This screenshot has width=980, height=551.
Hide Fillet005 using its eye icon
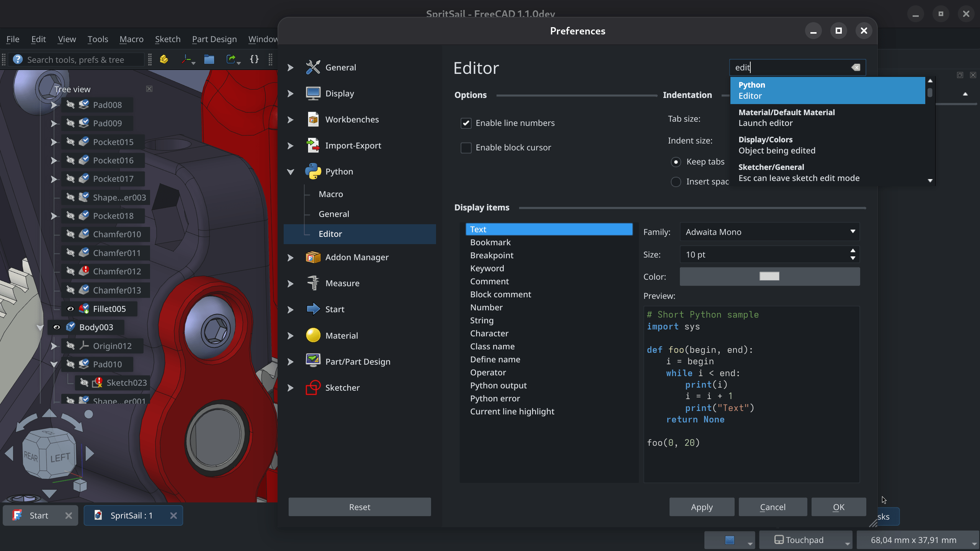[x=70, y=309]
